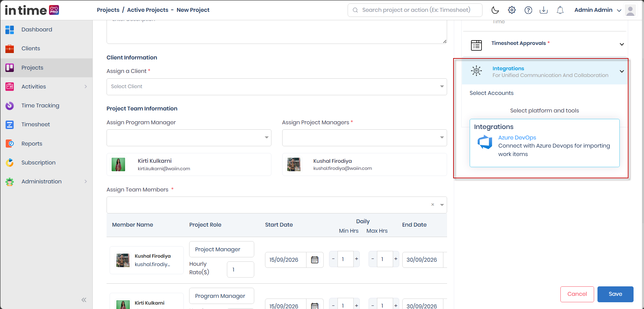Click the Projects breadcrumb link
This screenshot has width=644, height=309.
click(x=108, y=10)
